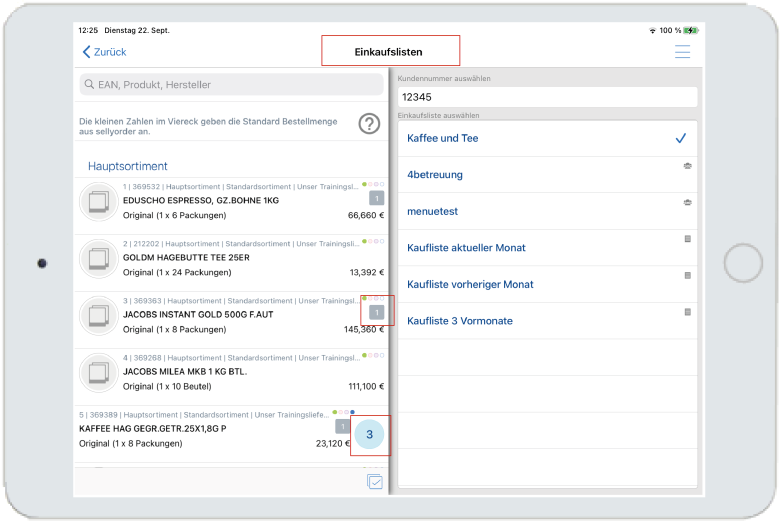This screenshot has width=780, height=525.
Task: Tap gray quantity box for KAFFEE HAG
Action: click(342, 426)
